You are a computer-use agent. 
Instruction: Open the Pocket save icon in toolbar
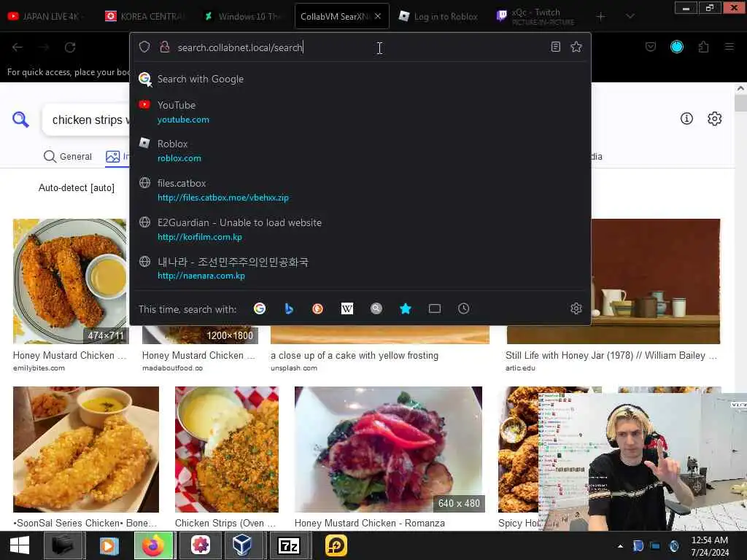click(650, 47)
